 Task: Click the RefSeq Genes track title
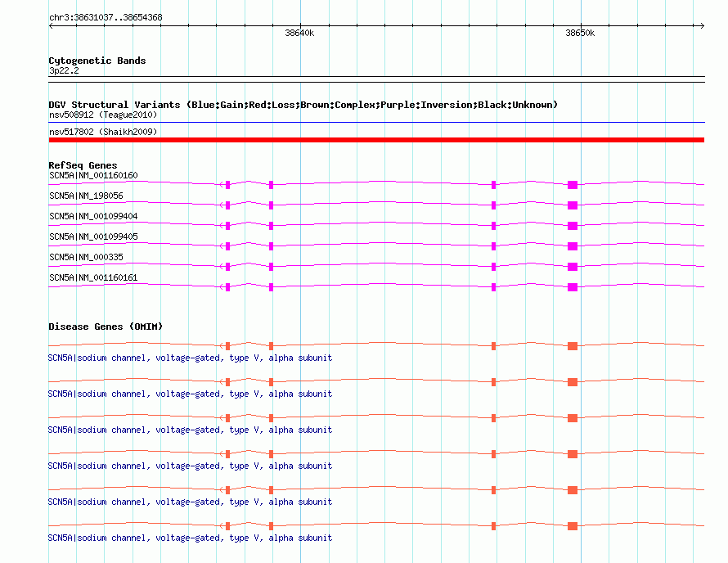tap(83, 165)
